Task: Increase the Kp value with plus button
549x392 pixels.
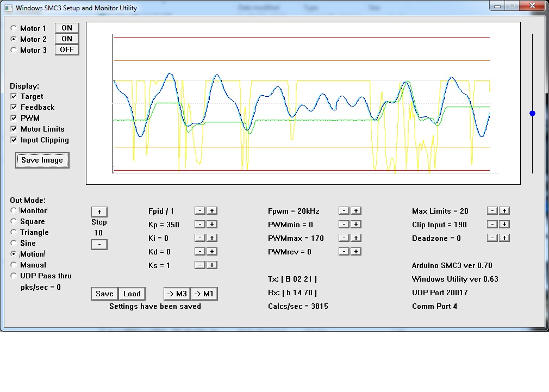Action: pos(212,225)
